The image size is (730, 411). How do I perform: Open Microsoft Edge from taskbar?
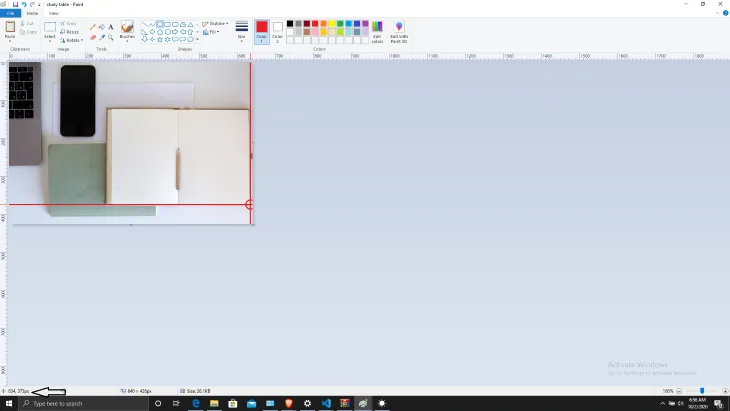click(x=196, y=404)
